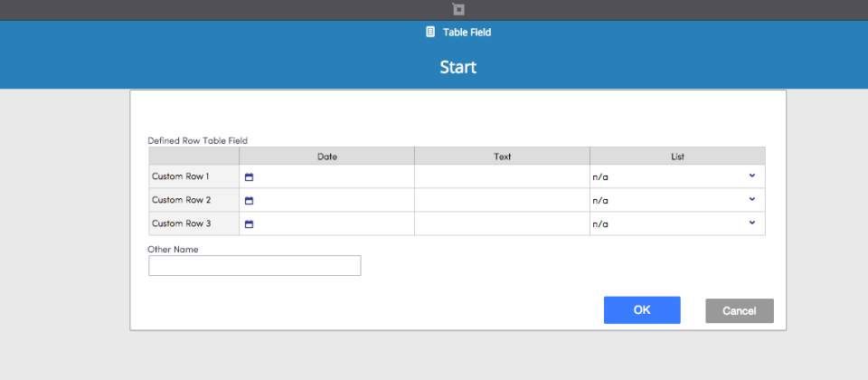Click the Text column header

[x=502, y=157]
